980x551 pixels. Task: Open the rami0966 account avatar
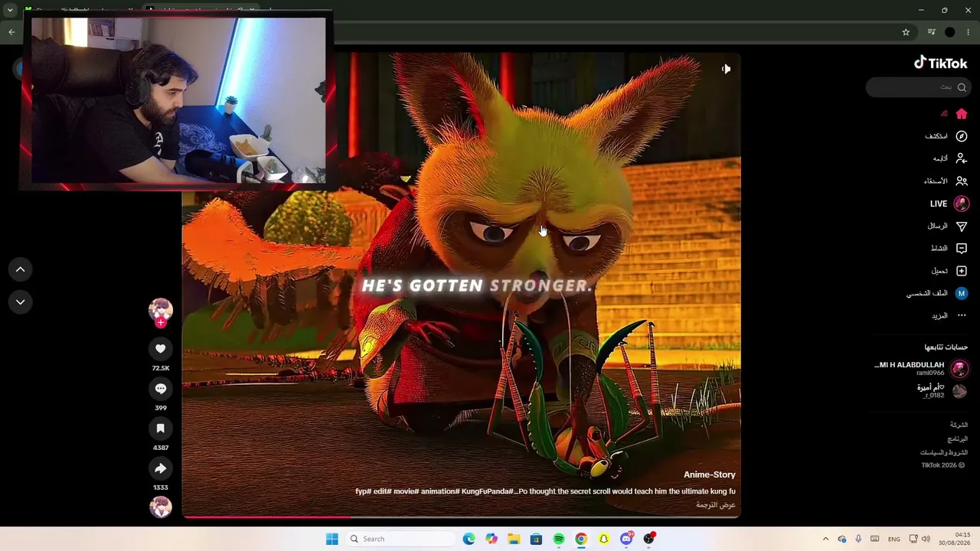point(959,369)
